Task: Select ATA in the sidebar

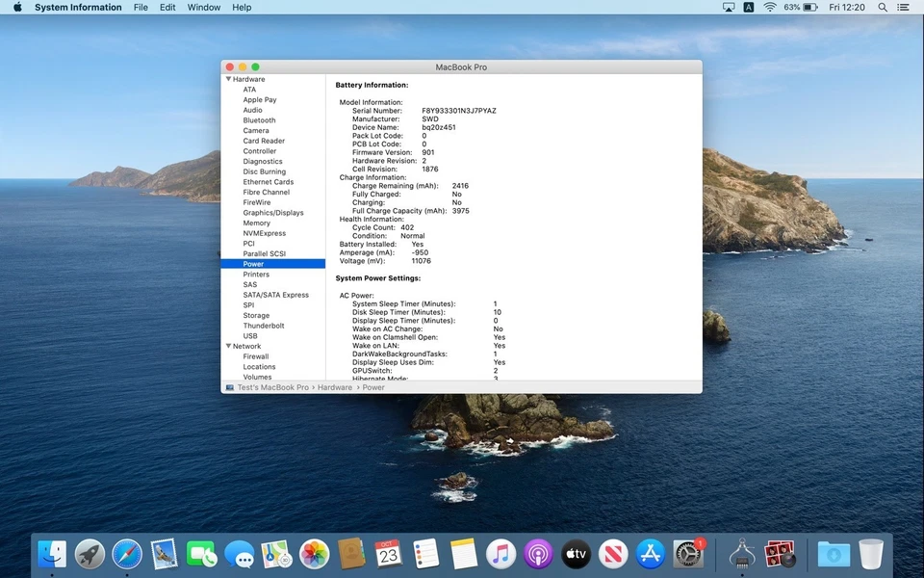Action: [x=249, y=89]
